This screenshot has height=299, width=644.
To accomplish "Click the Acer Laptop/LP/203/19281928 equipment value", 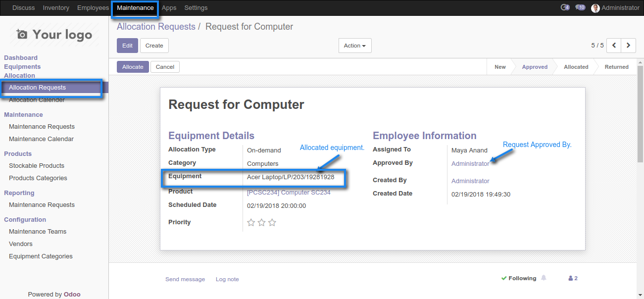I will [x=291, y=177].
